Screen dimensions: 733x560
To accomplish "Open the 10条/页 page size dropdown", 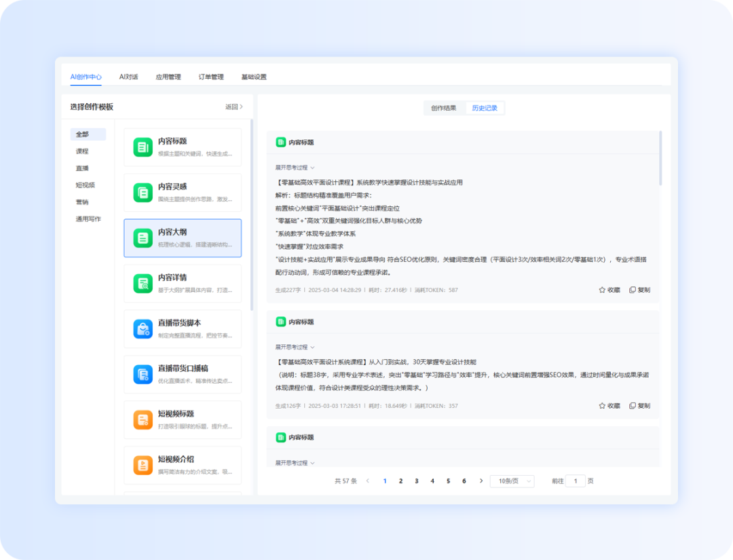I will point(512,481).
